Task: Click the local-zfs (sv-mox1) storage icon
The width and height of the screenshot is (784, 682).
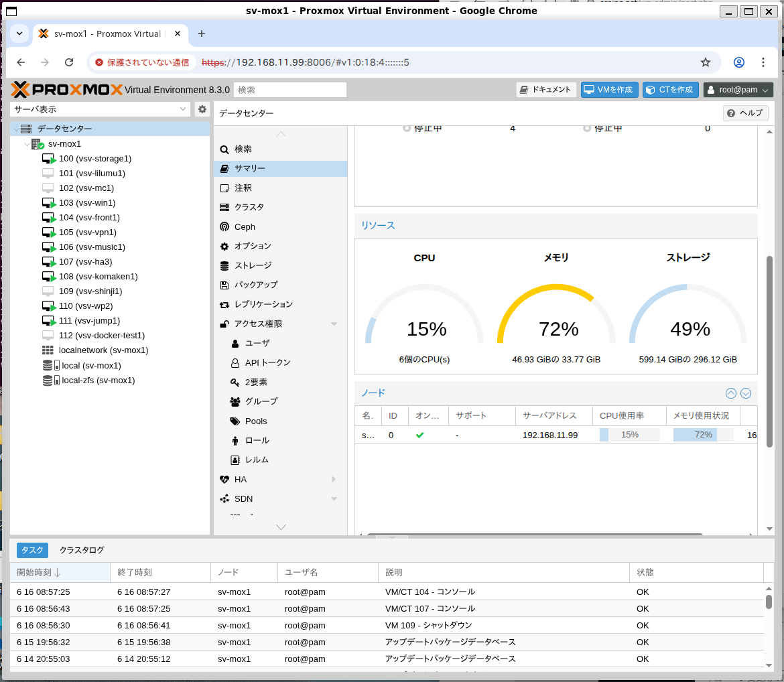Action: coord(51,381)
